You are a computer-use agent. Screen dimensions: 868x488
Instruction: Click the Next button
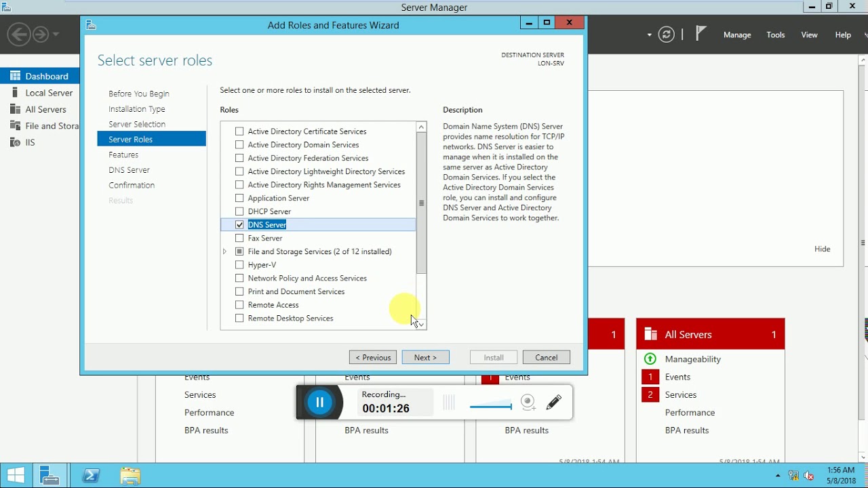pos(426,357)
